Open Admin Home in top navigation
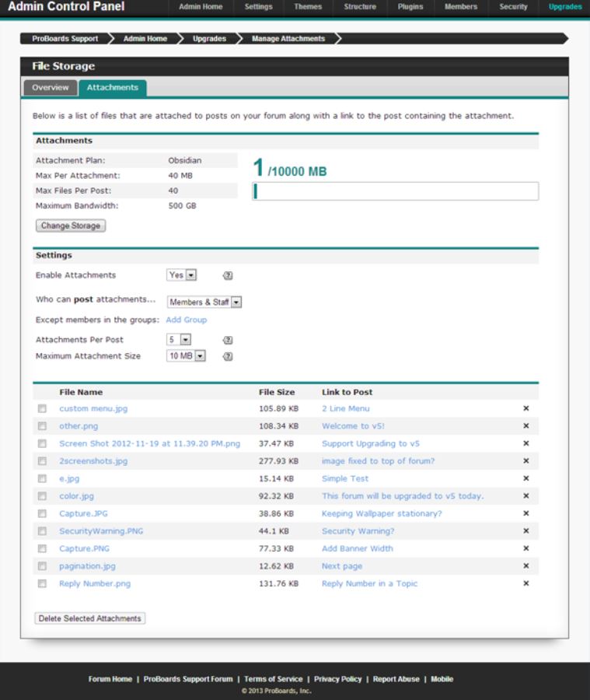Screen dimensions: 590x700 coord(201,7)
